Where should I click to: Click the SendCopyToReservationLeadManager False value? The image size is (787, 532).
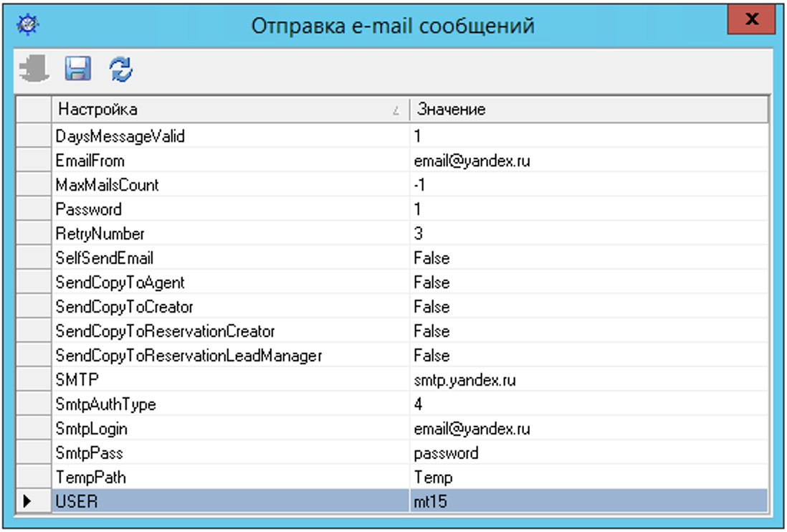point(431,356)
